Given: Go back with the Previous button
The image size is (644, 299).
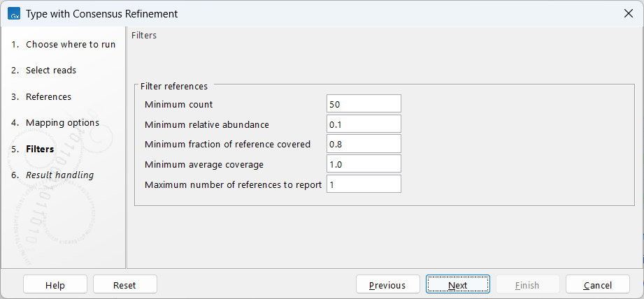Looking at the screenshot, I should (387, 285).
